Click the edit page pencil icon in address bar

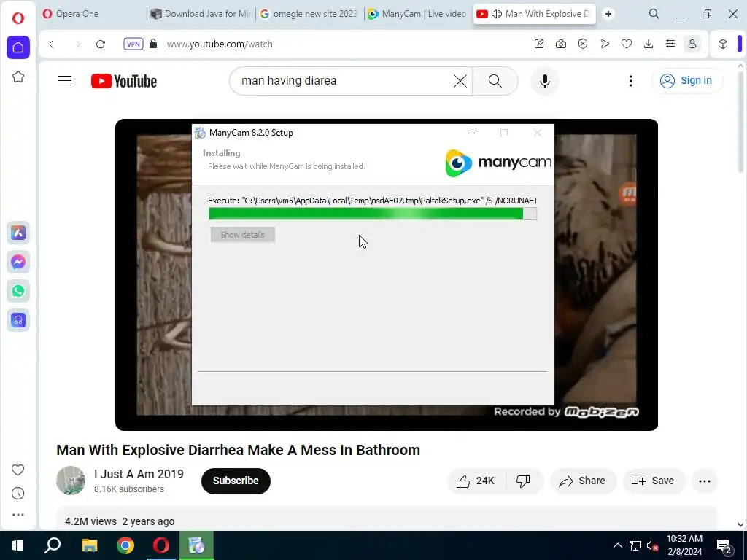point(539,44)
